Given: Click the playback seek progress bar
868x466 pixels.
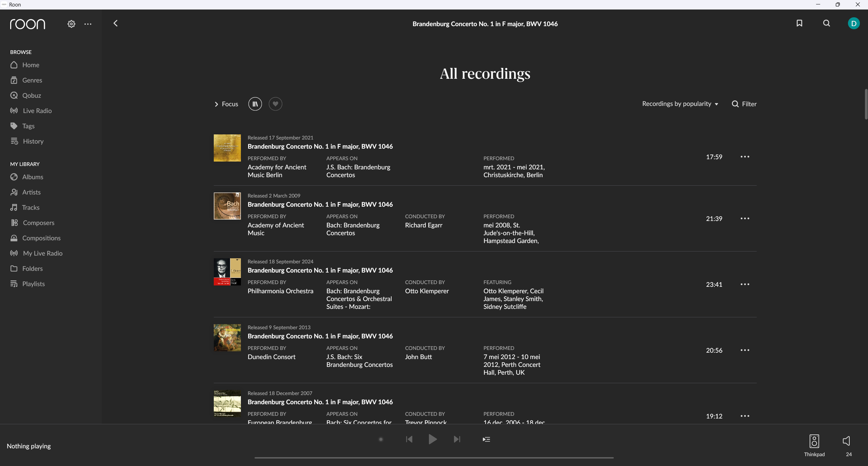Looking at the screenshot, I should (x=434, y=458).
